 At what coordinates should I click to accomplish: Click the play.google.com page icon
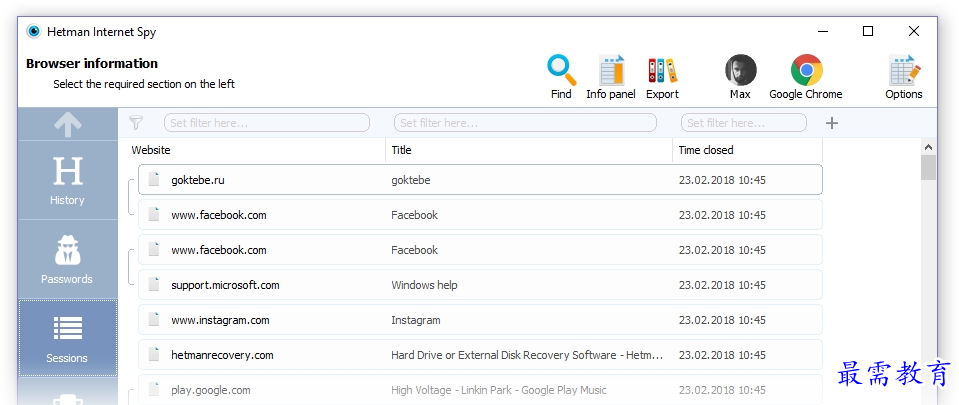[154, 389]
